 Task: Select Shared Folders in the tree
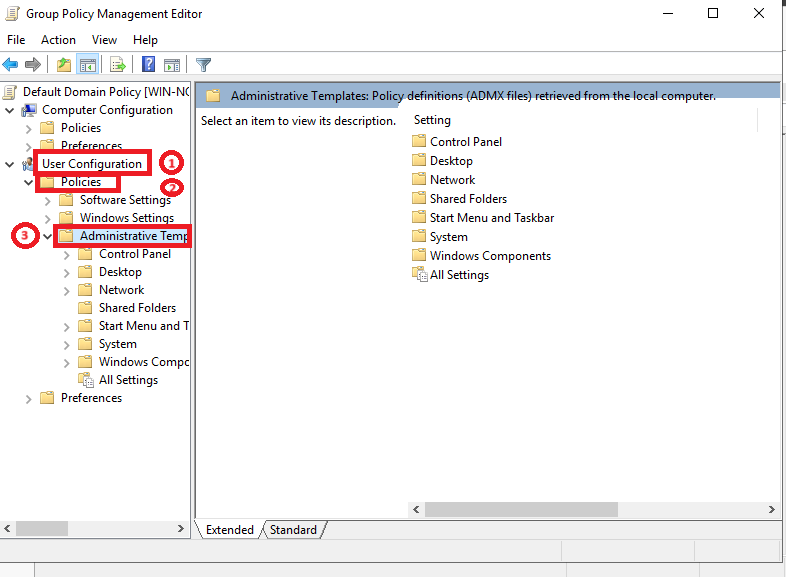pyautogui.click(x=137, y=308)
